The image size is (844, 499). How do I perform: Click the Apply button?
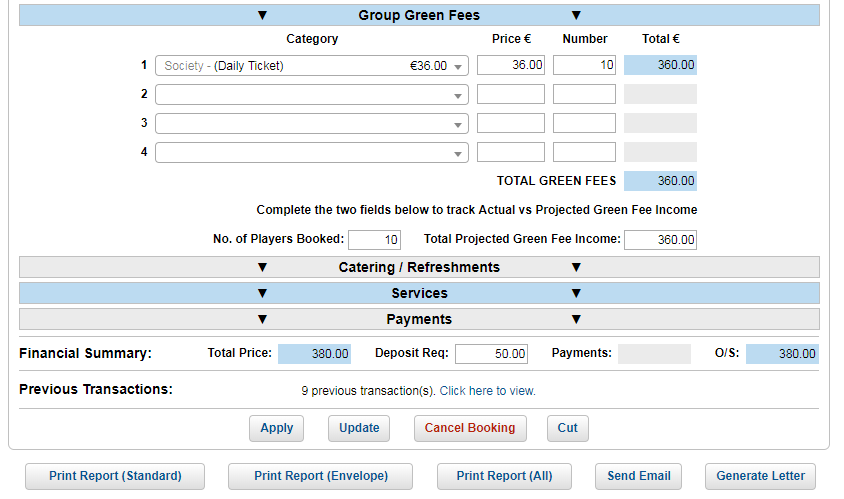tap(277, 428)
